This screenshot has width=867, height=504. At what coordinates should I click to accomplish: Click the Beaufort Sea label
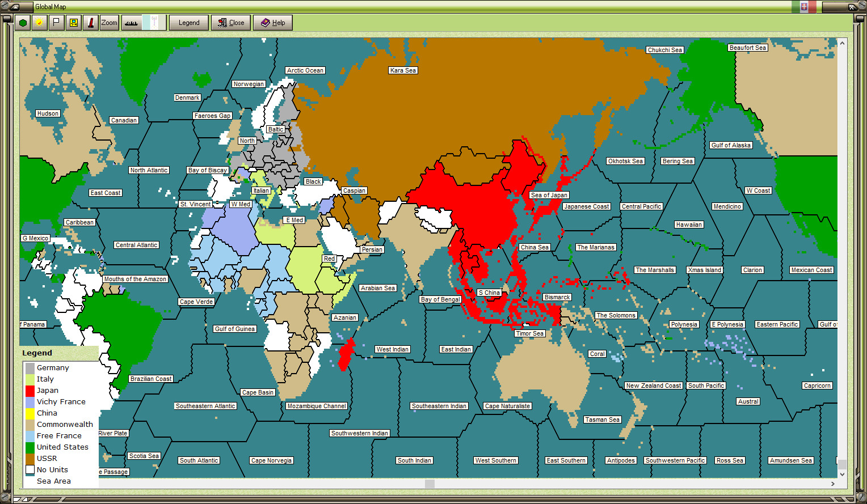(x=748, y=48)
